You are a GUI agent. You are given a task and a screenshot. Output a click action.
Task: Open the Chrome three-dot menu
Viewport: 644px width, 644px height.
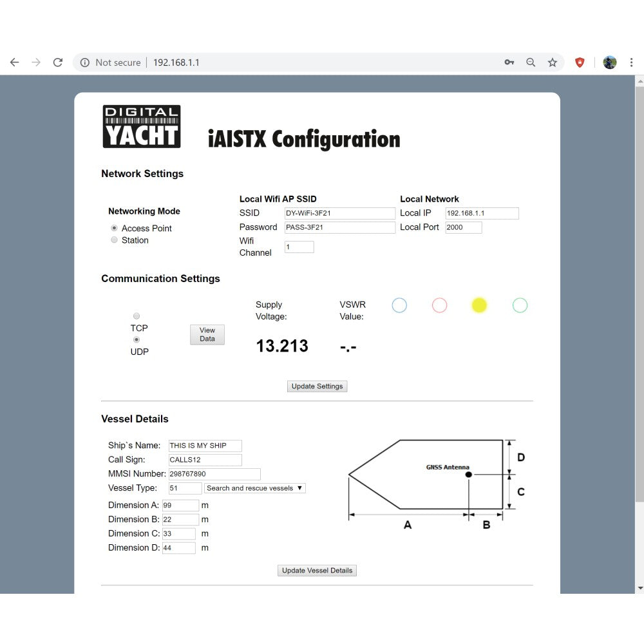pyautogui.click(x=631, y=62)
